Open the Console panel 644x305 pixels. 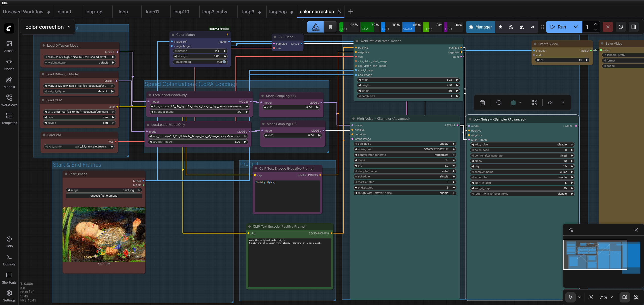(x=9, y=260)
